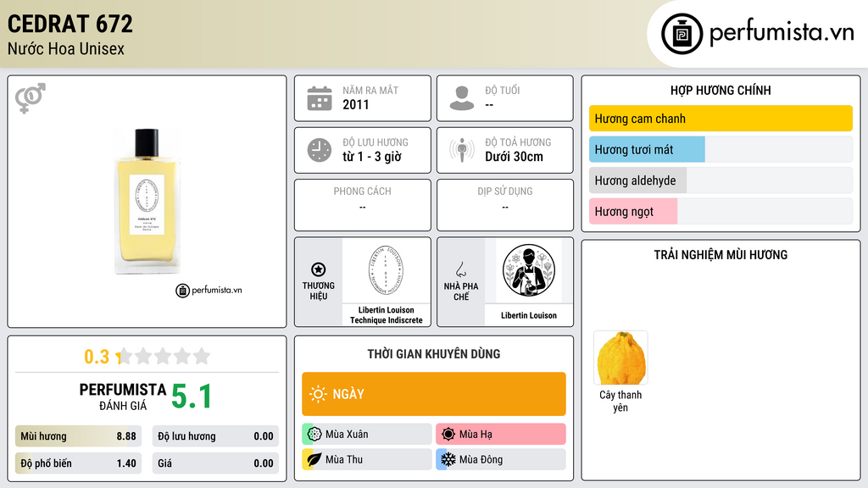Screen dimensions: 868x488
Task: Click the Hương tươi mát accord bar
Action: [x=721, y=149]
